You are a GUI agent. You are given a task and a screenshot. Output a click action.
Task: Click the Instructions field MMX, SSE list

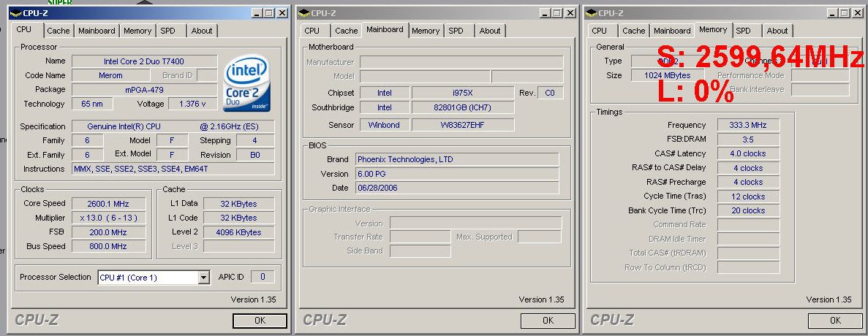(173, 169)
